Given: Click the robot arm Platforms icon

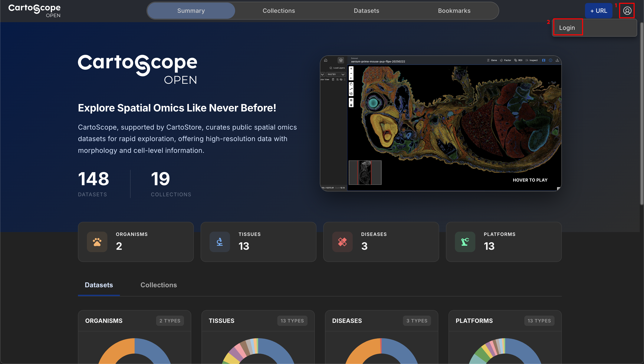Looking at the screenshot, I should pos(465,242).
